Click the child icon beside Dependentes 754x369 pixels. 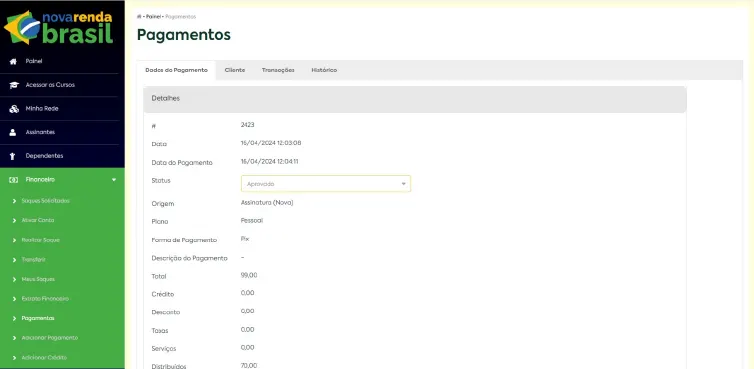pyautogui.click(x=13, y=156)
